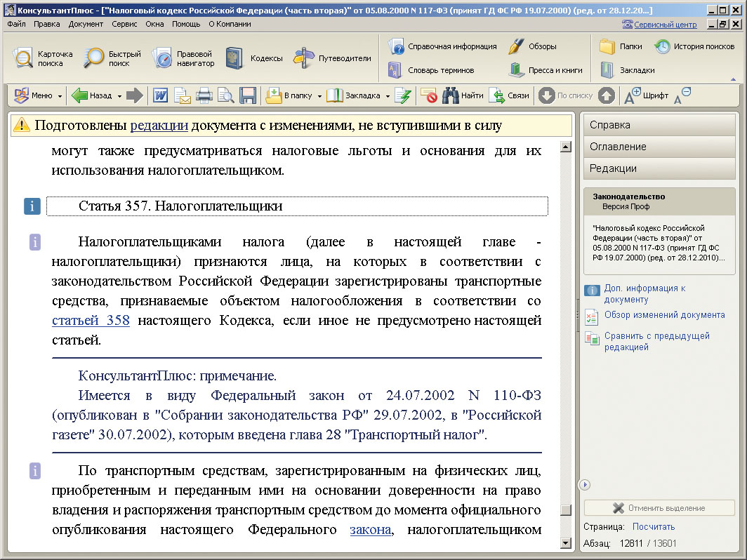Open Обзор изменений документа
The height and width of the screenshot is (560, 747).
pyautogui.click(x=665, y=315)
